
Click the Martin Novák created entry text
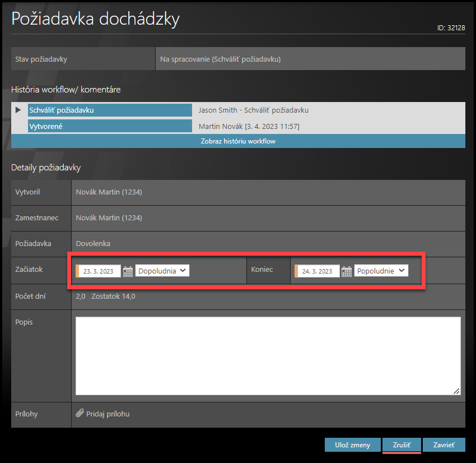coord(249,127)
